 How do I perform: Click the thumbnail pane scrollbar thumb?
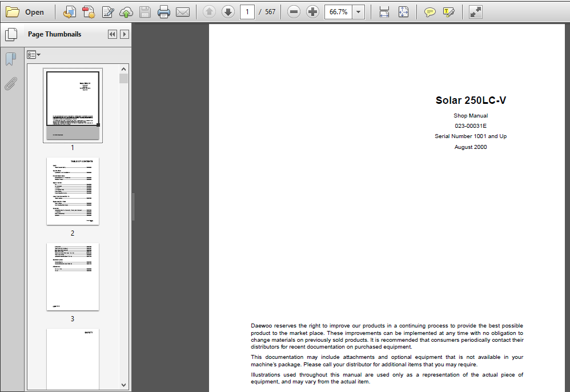pyautogui.click(x=123, y=79)
